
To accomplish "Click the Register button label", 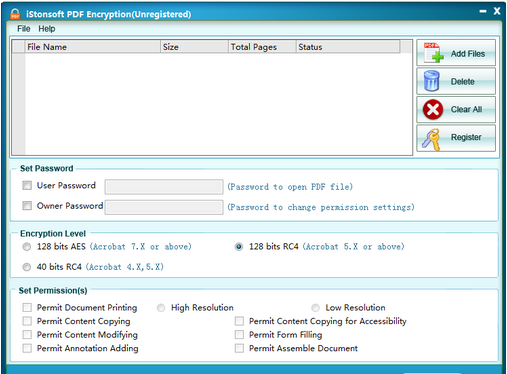I will click(466, 137).
